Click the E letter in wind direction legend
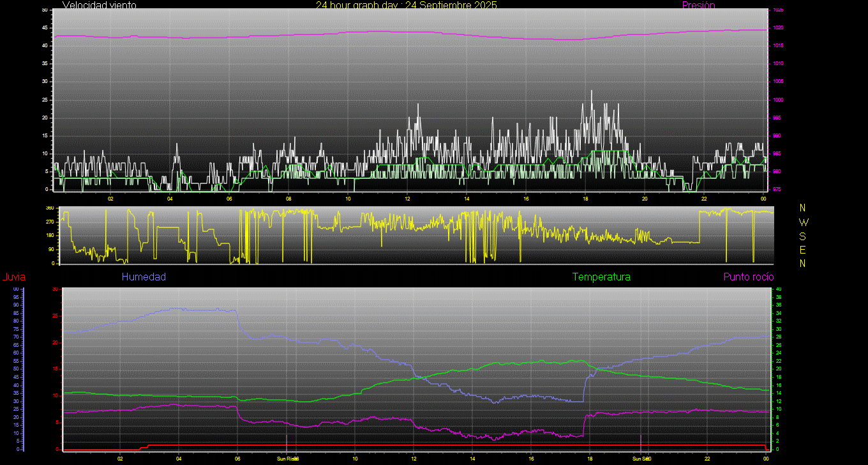Screen dimensions: 868x465 pos(803,250)
